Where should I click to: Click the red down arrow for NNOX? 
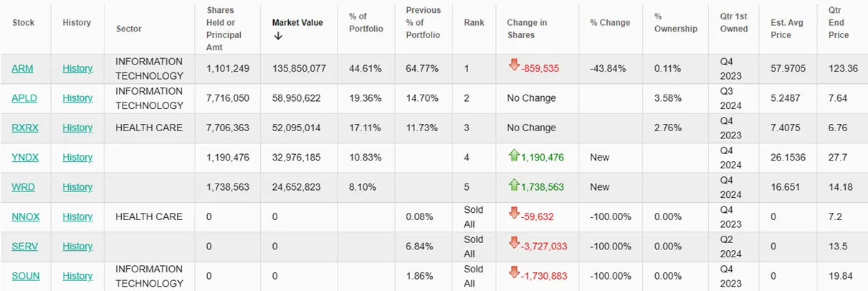point(513,214)
